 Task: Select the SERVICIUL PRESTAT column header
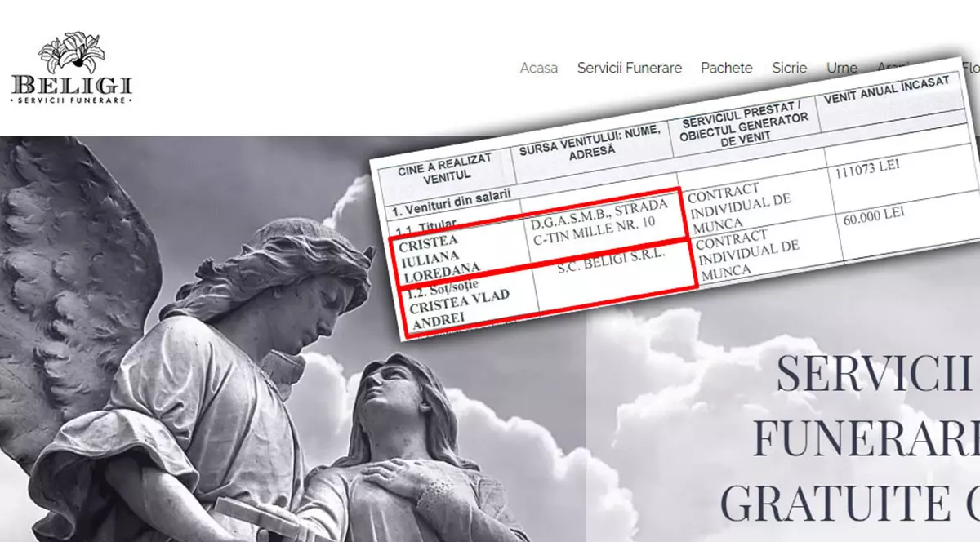tap(744, 131)
